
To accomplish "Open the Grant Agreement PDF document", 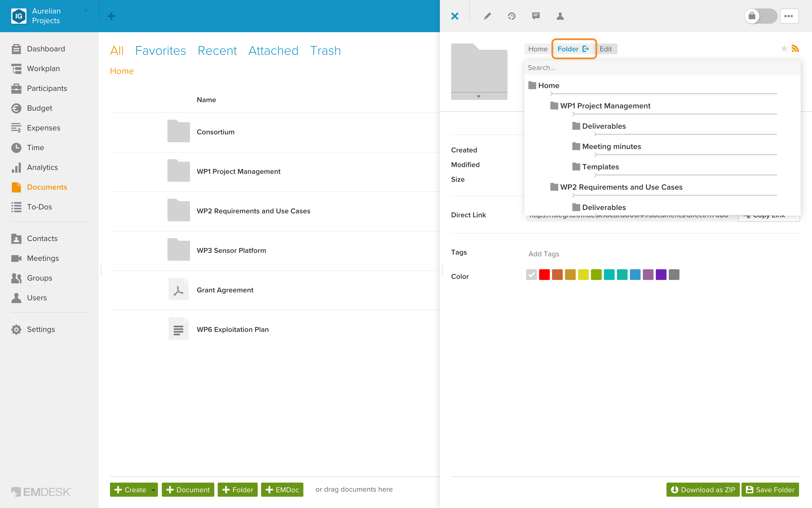I will [x=225, y=290].
